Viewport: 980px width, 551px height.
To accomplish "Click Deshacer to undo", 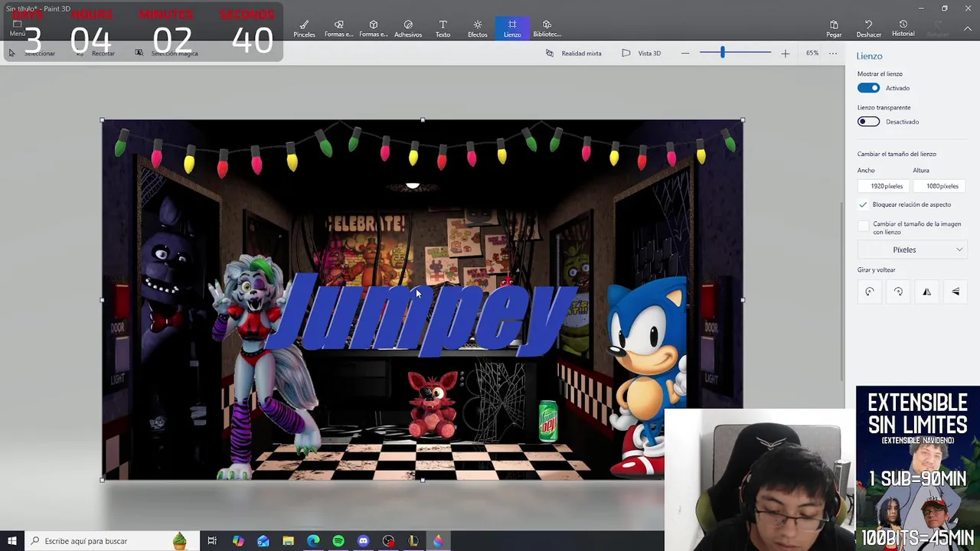I will [868, 28].
